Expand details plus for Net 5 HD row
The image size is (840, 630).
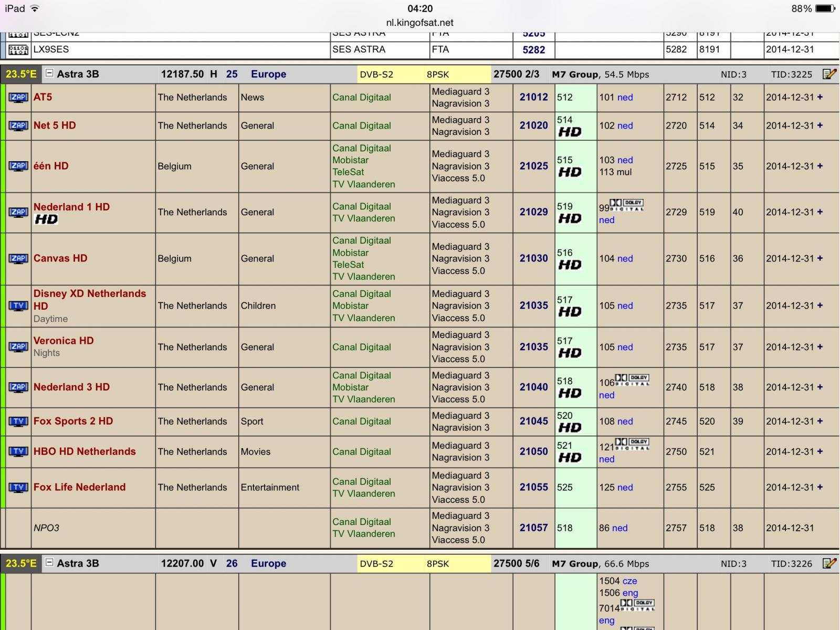[x=820, y=125]
